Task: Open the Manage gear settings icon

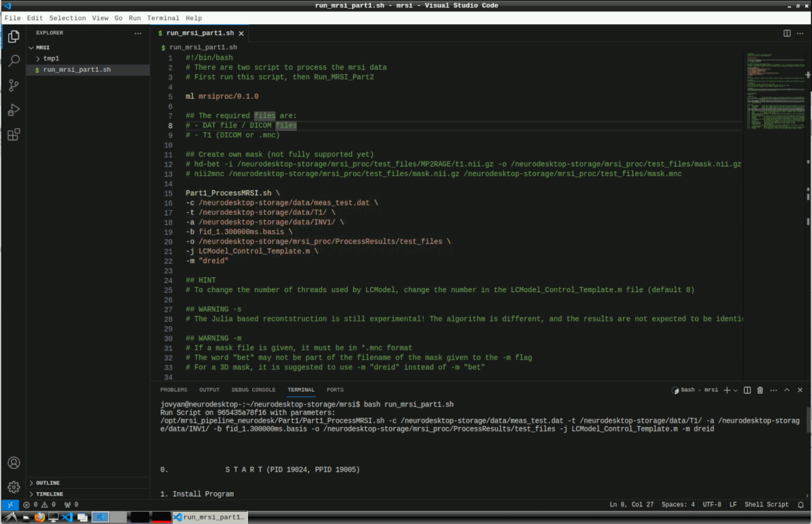Action: coord(13,487)
